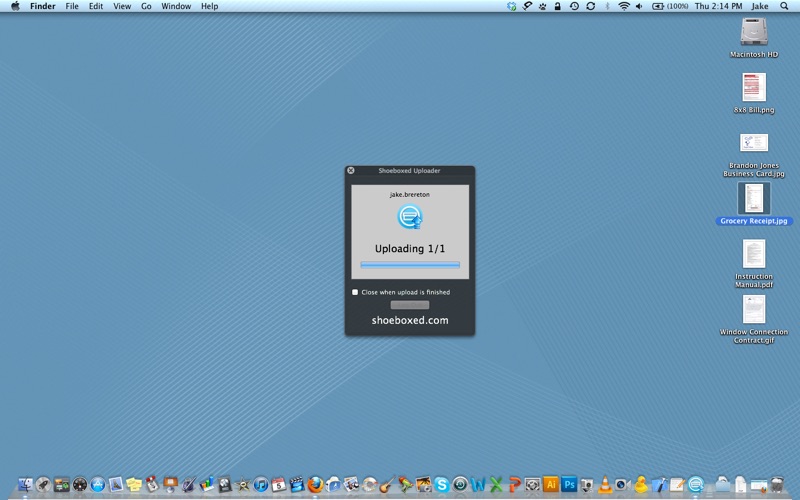This screenshot has height=500, width=800.
Task: Open Keynote podium icon in dock
Action: pyautogui.click(x=170, y=484)
